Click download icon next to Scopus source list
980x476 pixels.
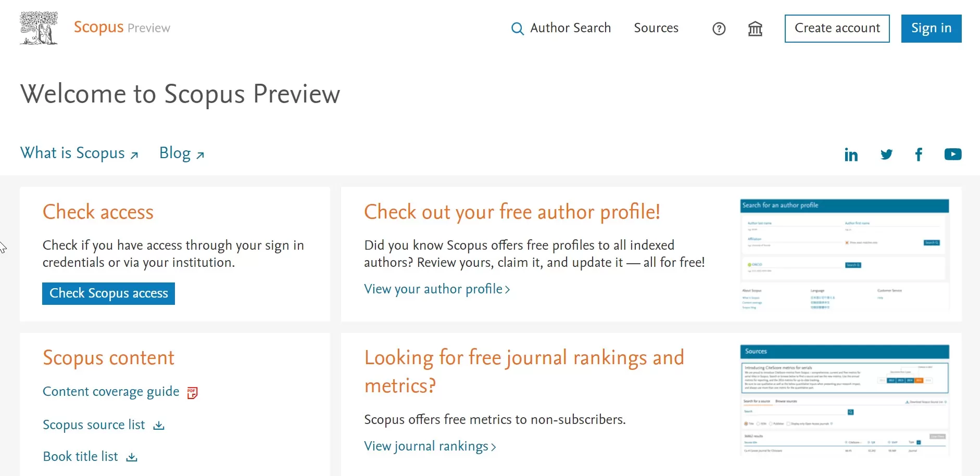159,426
